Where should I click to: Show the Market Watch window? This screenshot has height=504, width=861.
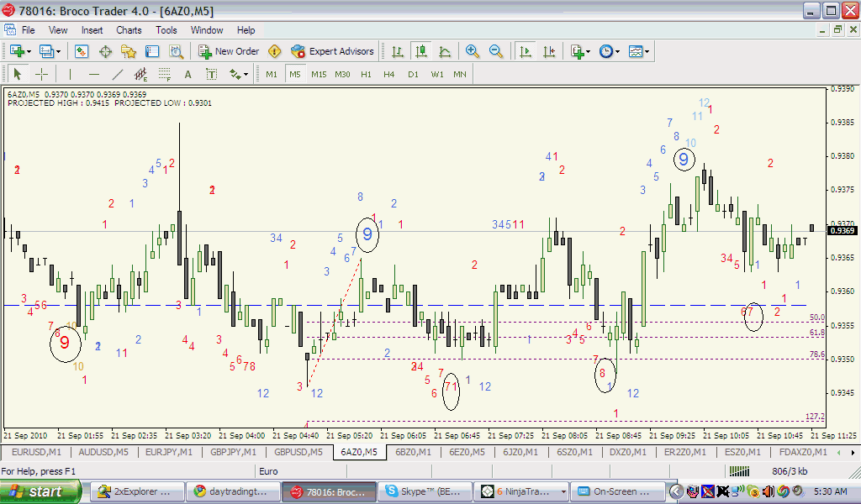pos(82,51)
